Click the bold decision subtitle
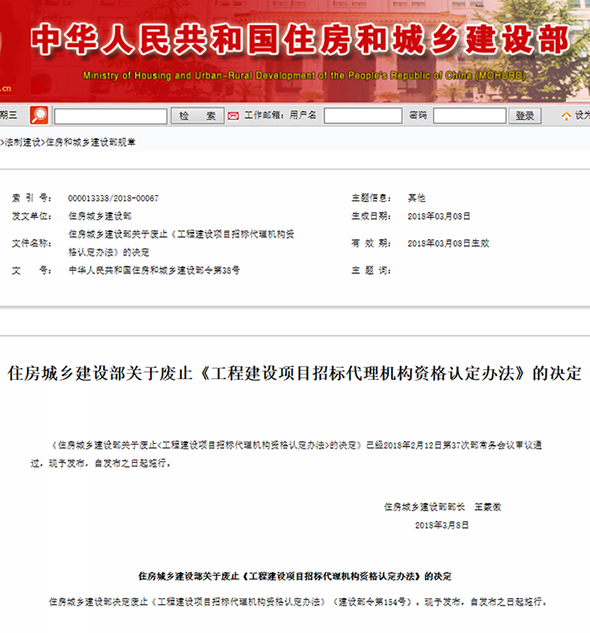590x633 pixels. (295, 576)
